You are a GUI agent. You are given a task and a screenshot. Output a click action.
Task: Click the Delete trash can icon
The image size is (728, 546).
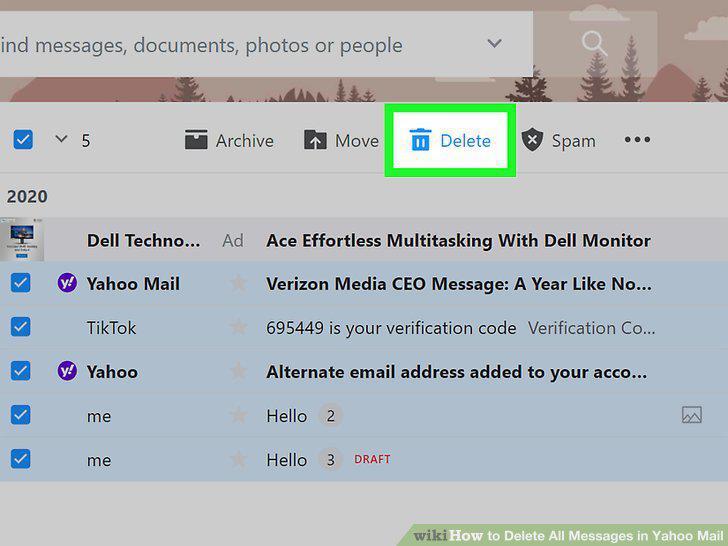pyautogui.click(x=420, y=140)
